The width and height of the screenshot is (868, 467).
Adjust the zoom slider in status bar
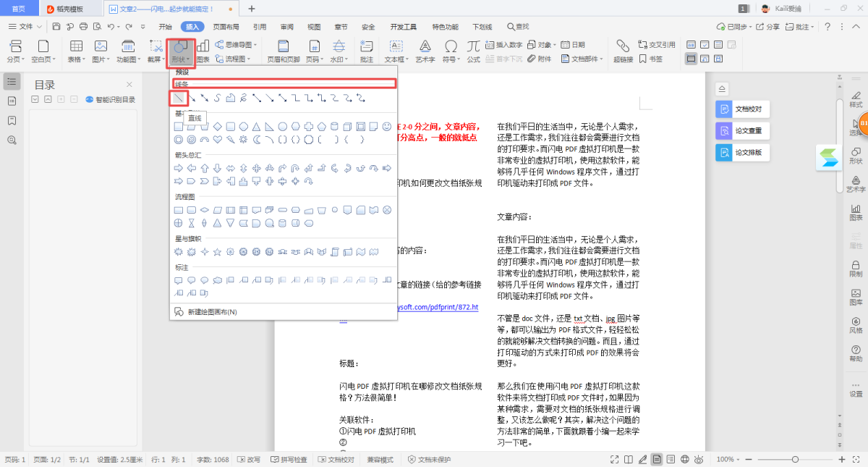795,460
